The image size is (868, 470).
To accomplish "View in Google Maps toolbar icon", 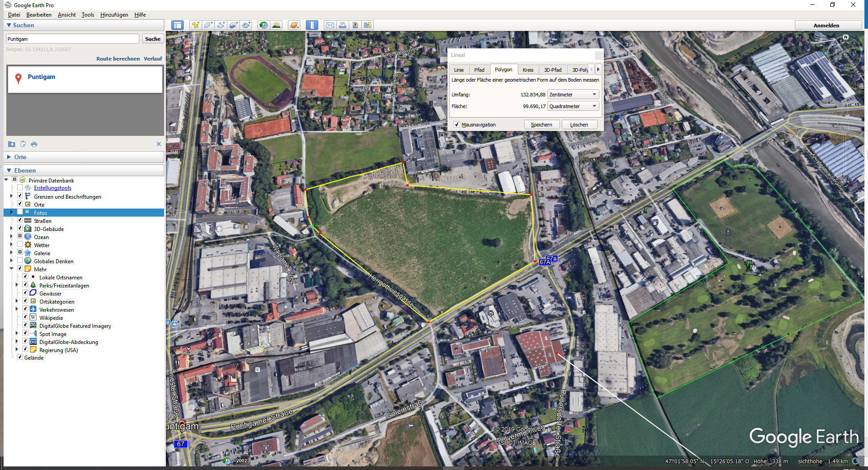I will point(368,25).
